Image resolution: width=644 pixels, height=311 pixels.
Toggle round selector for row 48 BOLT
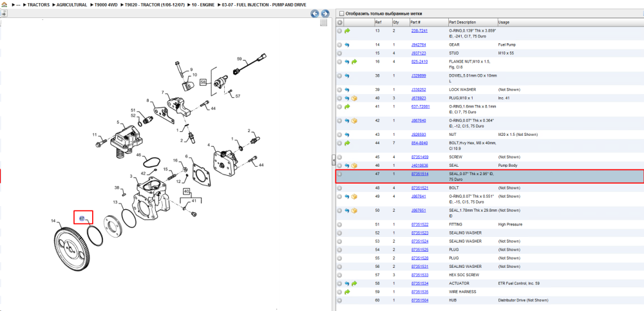[x=339, y=188]
